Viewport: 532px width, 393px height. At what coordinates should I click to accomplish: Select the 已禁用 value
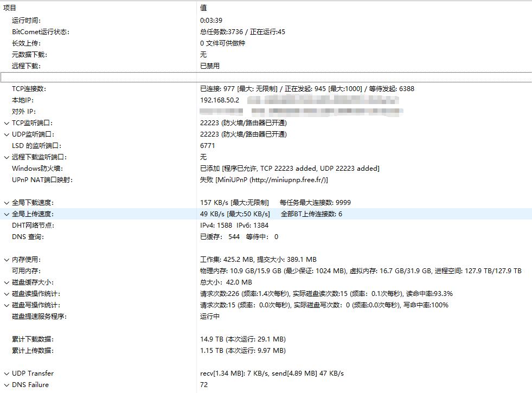point(210,66)
